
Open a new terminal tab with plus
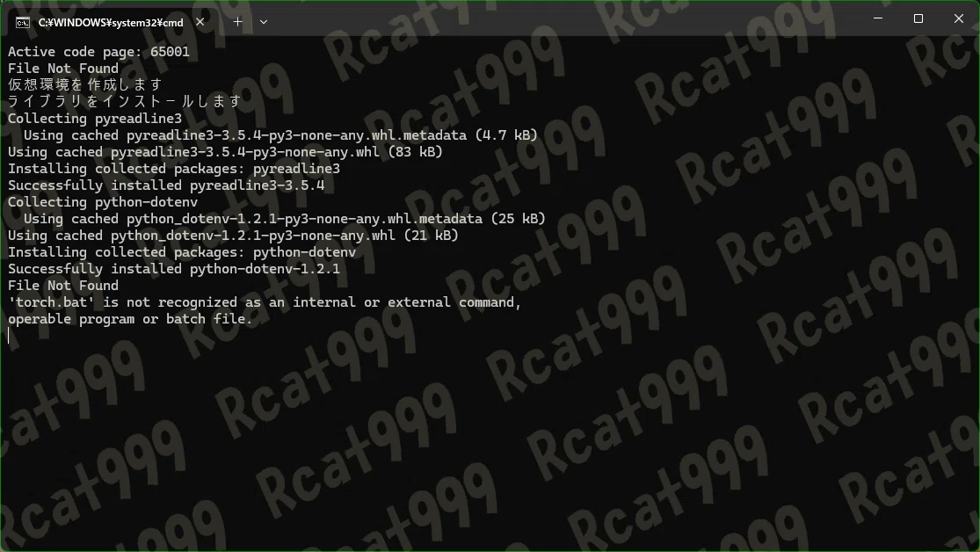[x=237, y=22]
